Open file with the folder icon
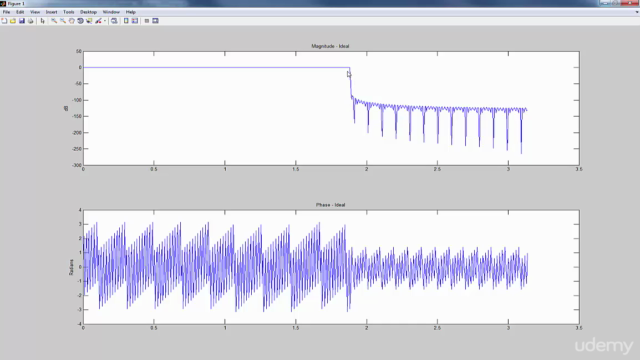Screen dimensions: 640x360 tap(13, 21)
